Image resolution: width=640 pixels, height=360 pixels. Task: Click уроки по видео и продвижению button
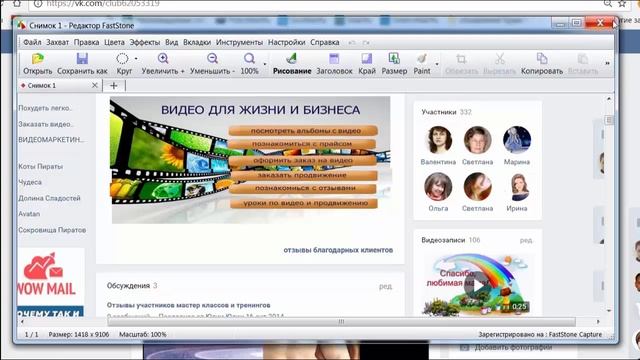304,203
